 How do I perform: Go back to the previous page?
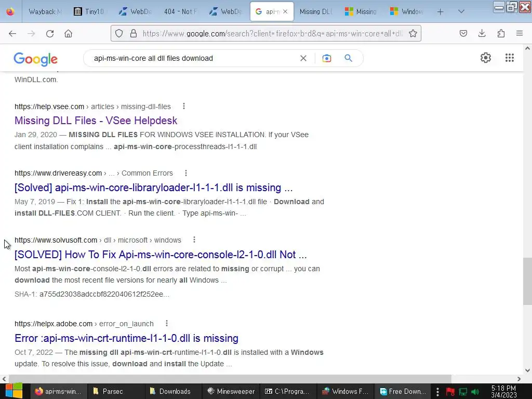(12, 33)
